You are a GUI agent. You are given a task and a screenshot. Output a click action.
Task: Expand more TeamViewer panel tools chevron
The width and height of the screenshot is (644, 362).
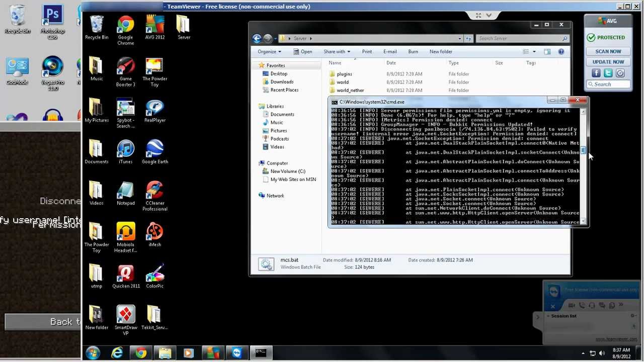point(621,305)
